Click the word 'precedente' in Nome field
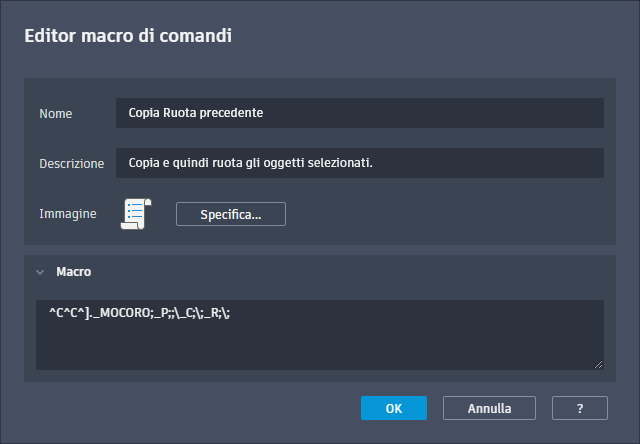Viewport: 640px width, 444px height. pos(232,113)
